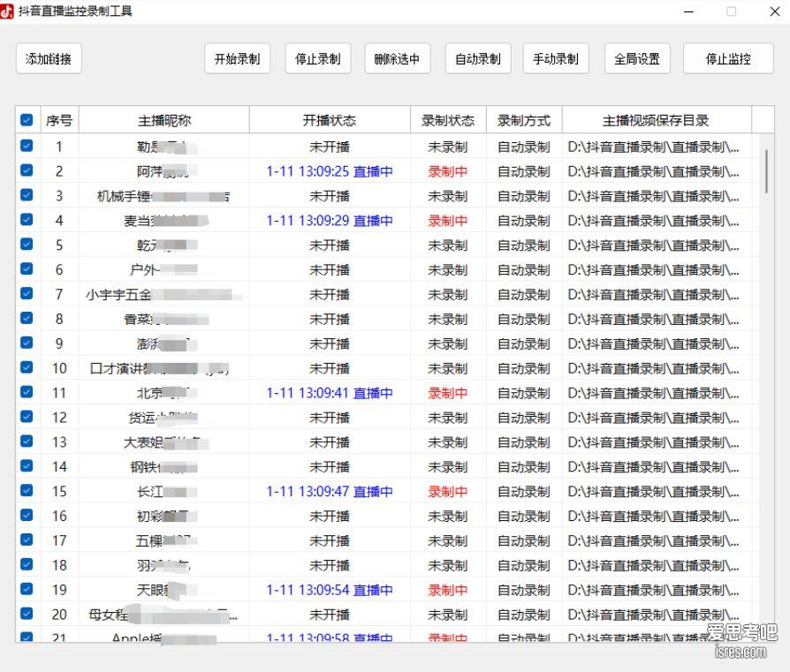Click 未录制 status in row 1
This screenshot has width=790, height=672.
(448, 147)
